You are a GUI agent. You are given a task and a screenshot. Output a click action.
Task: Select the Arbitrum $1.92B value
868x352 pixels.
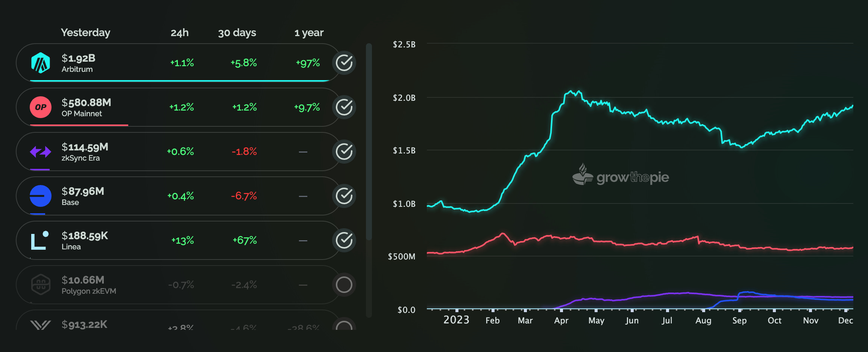tap(79, 58)
